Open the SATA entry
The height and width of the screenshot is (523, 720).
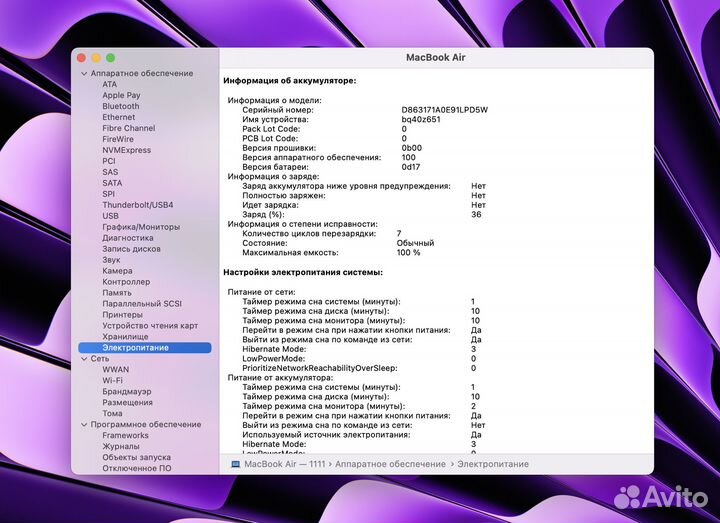112,183
